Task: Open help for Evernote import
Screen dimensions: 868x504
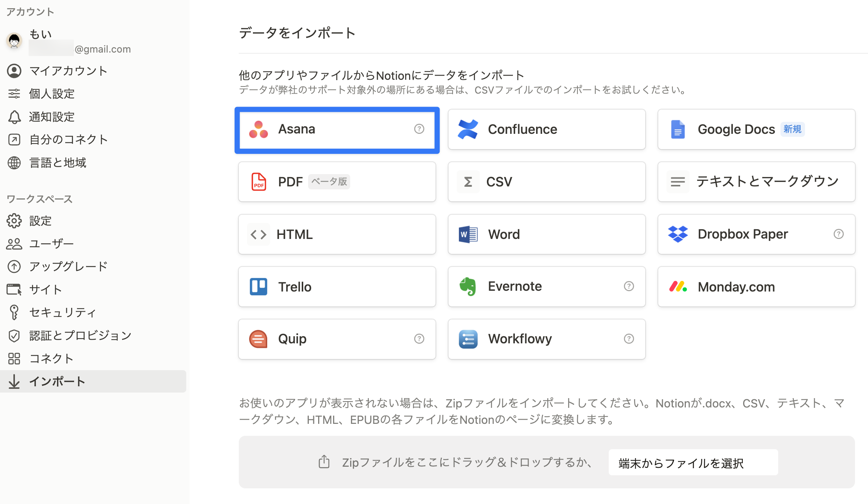Action: coord(629,286)
